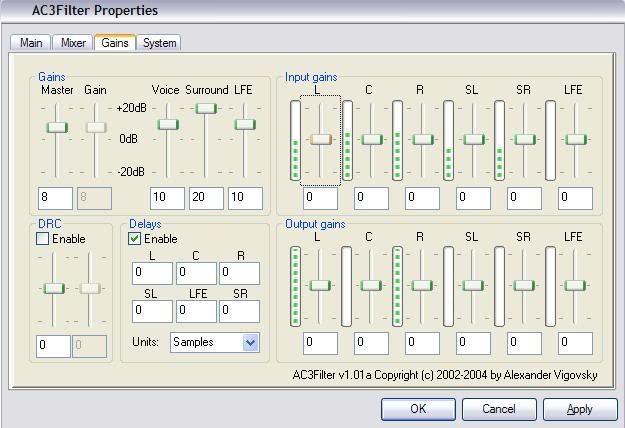The image size is (625, 428).
Task: Click the Delays SL input field
Action: coord(152,311)
